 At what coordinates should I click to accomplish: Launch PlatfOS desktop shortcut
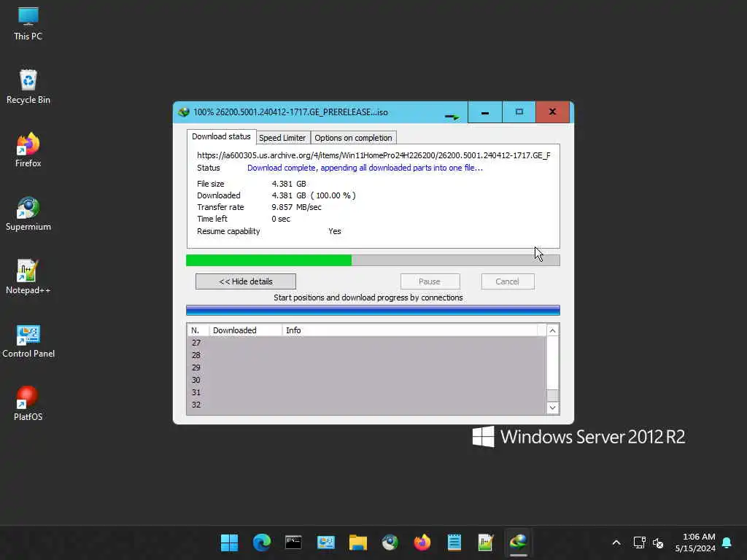pyautogui.click(x=28, y=403)
